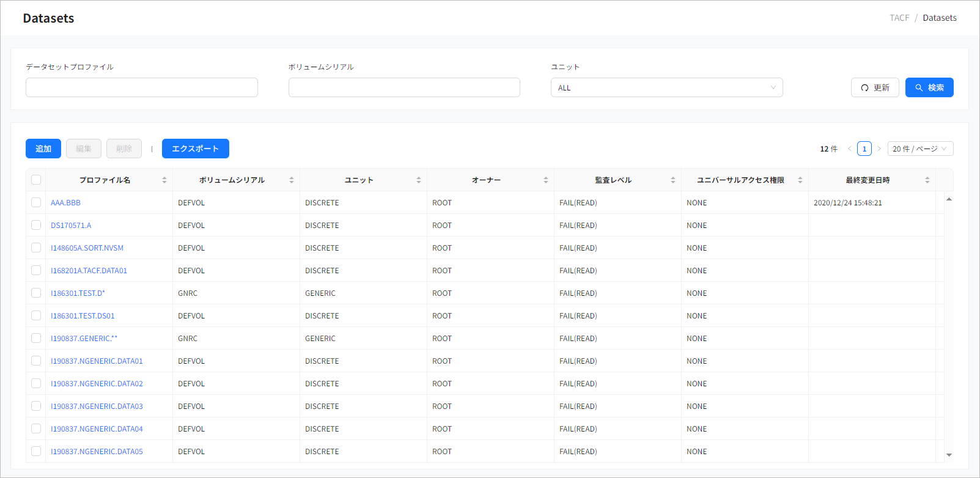The height and width of the screenshot is (478, 980).
Task: Open the I190837.NGENERIC.DATA01 profile link
Action: (x=97, y=361)
